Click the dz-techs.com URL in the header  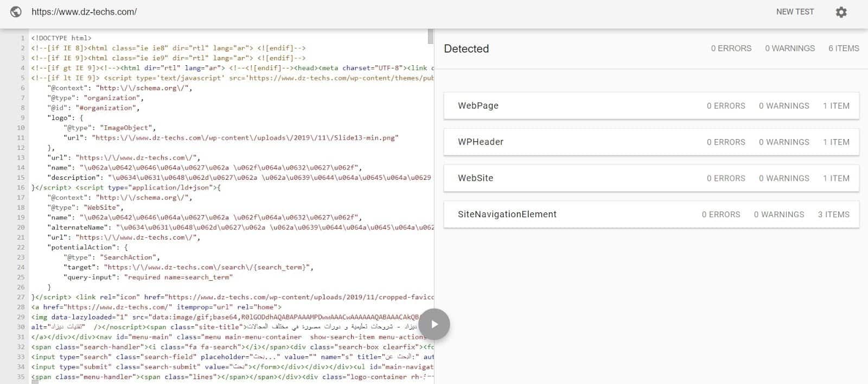coord(84,11)
